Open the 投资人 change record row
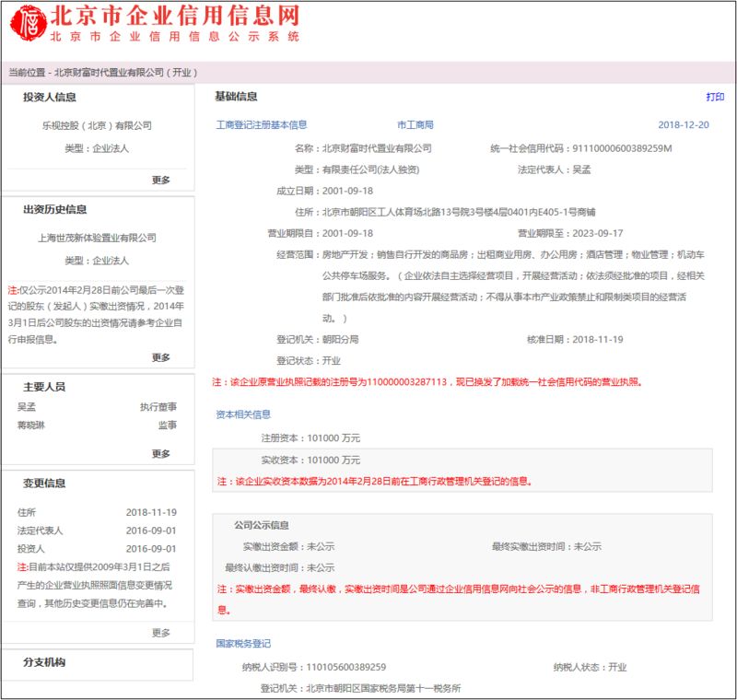This screenshot has height=700, width=737. 97,549
